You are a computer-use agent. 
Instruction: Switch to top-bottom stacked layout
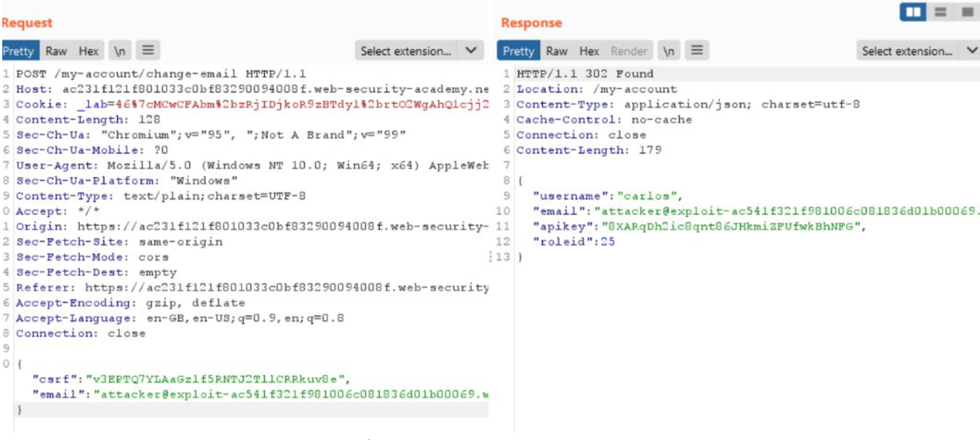pos(941,12)
